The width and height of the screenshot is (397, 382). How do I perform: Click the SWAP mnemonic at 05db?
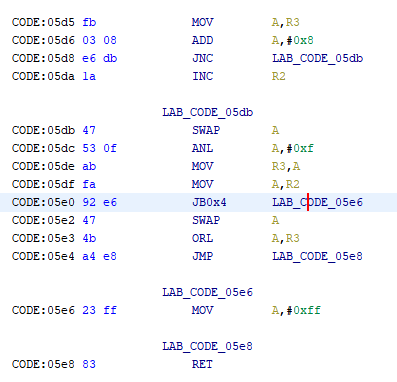(x=206, y=130)
